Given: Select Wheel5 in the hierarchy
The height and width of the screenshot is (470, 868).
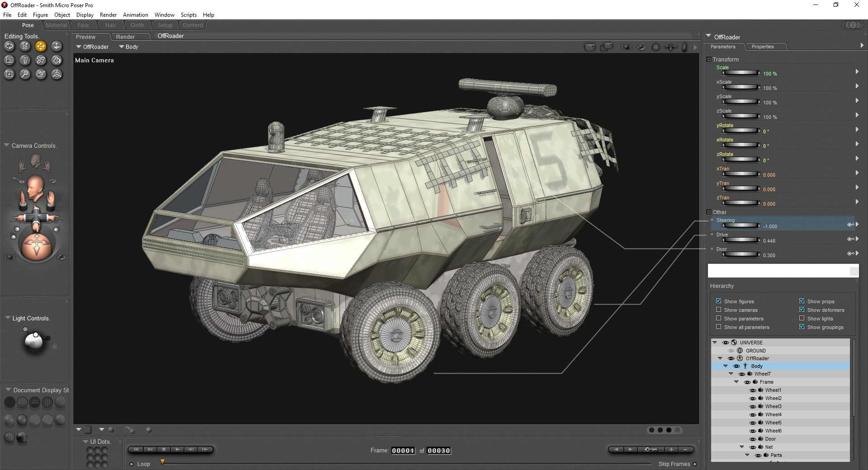Looking at the screenshot, I should click(773, 423).
